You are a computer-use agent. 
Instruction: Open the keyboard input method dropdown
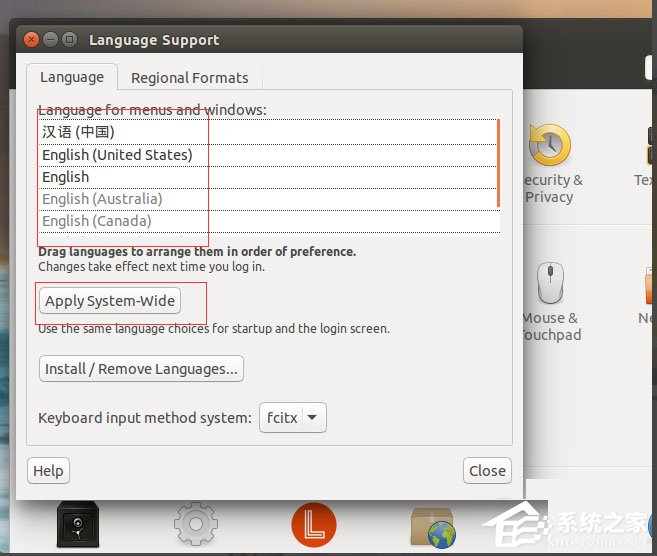click(293, 418)
